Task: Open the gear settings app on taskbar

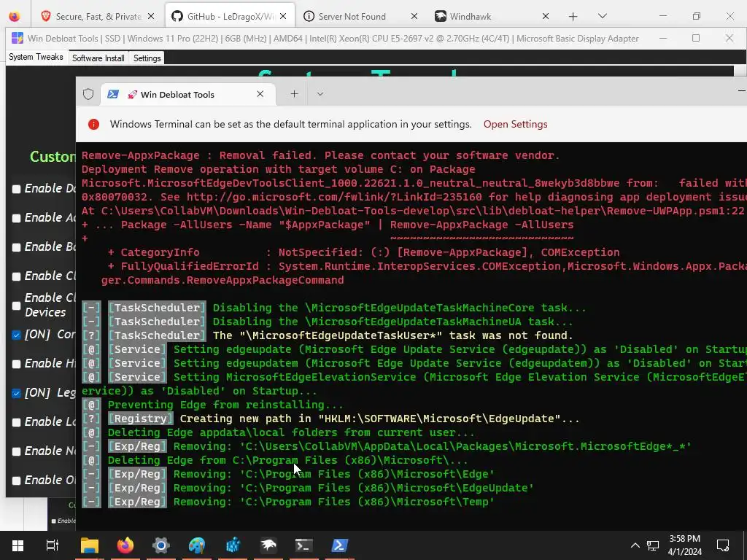Action: [161, 545]
